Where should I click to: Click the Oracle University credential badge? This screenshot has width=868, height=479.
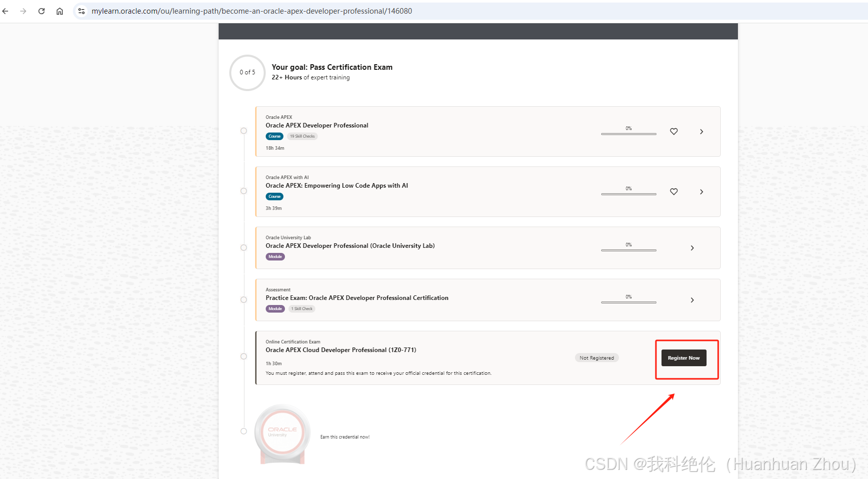click(x=282, y=434)
